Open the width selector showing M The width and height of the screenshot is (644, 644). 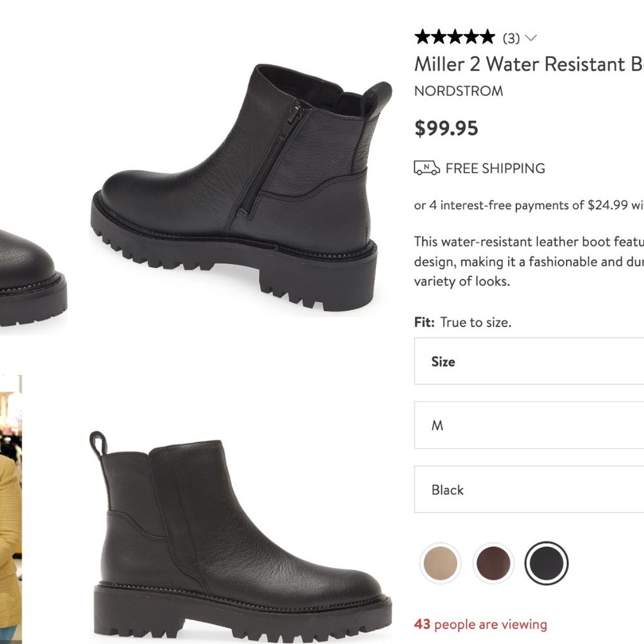[528, 425]
